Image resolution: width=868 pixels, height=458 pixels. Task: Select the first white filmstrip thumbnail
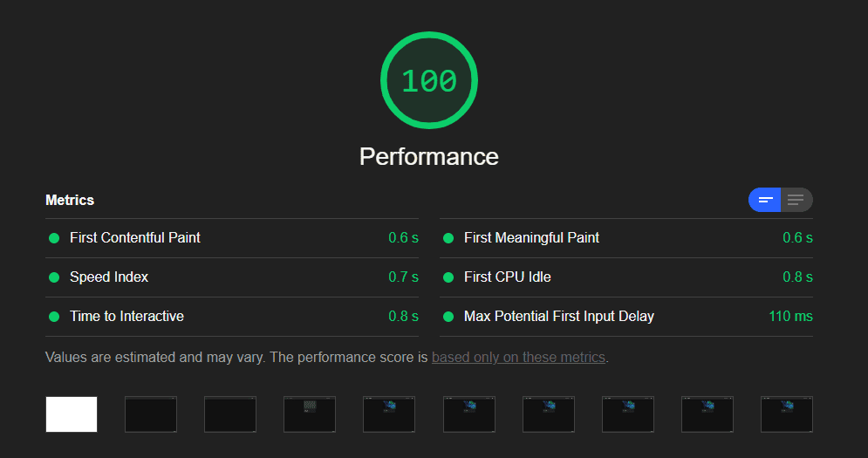(72, 414)
